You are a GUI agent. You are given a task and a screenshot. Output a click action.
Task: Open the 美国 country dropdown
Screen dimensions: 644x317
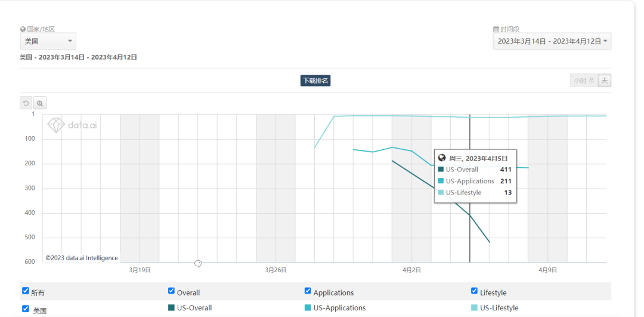[x=48, y=41]
